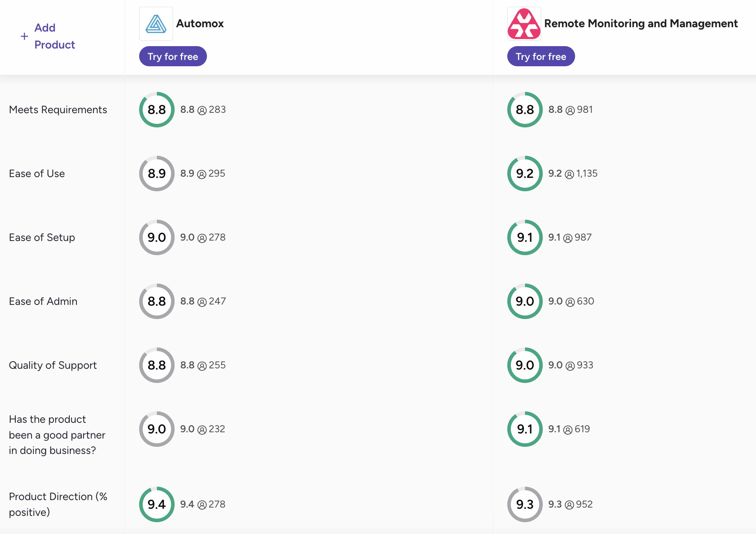
Task: Click RMM Ease of Setup 9.1 ring
Action: point(525,237)
